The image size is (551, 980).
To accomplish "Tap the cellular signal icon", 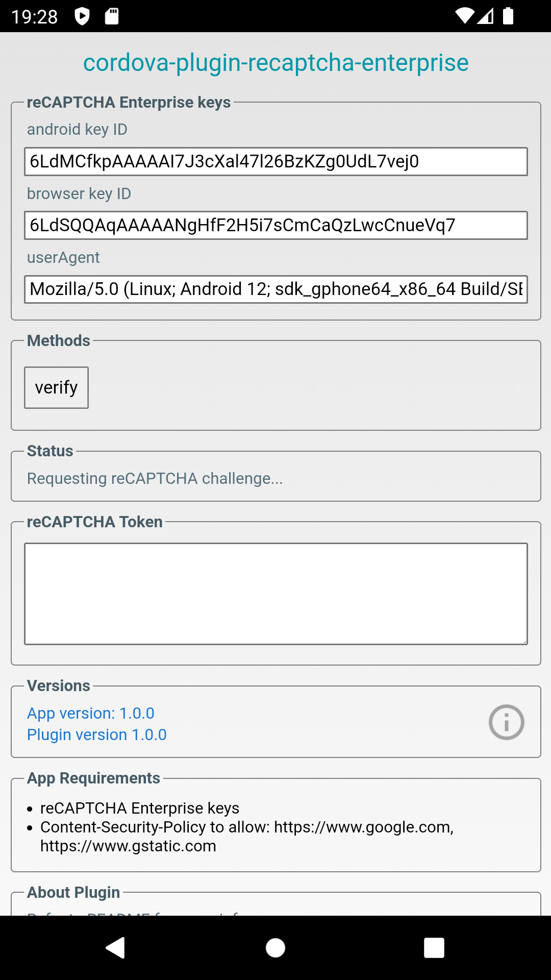I will (x=486, y=16).
